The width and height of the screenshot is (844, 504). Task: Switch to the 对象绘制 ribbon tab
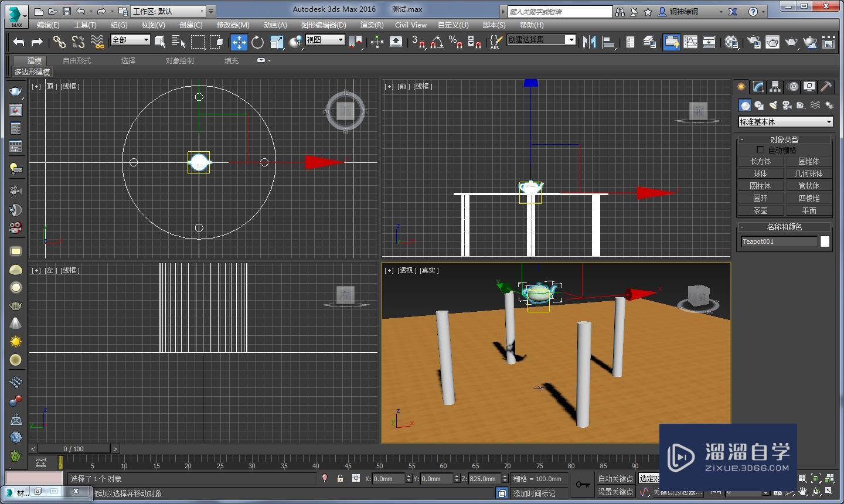click(x=179, y=61)
